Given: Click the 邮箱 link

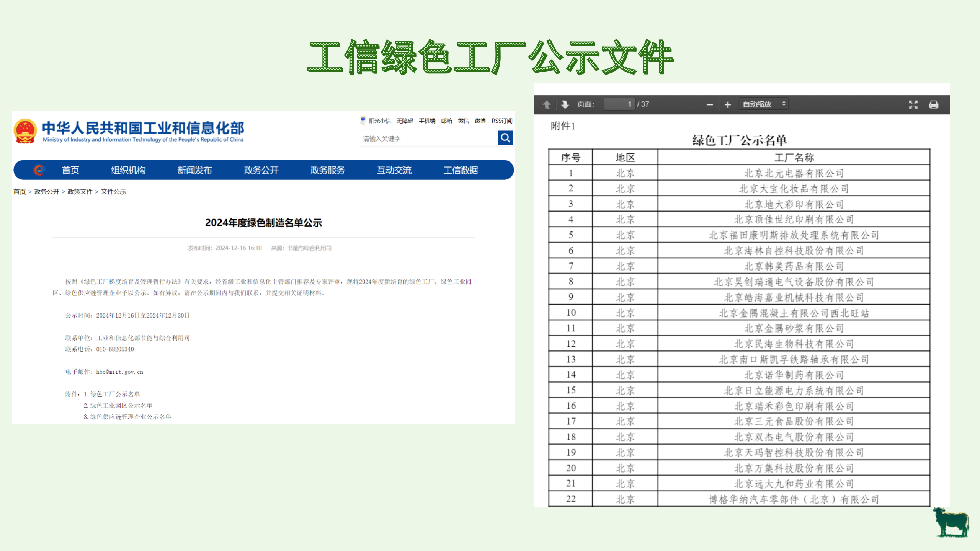Looking at the screenshot, I should coord(446,121).
